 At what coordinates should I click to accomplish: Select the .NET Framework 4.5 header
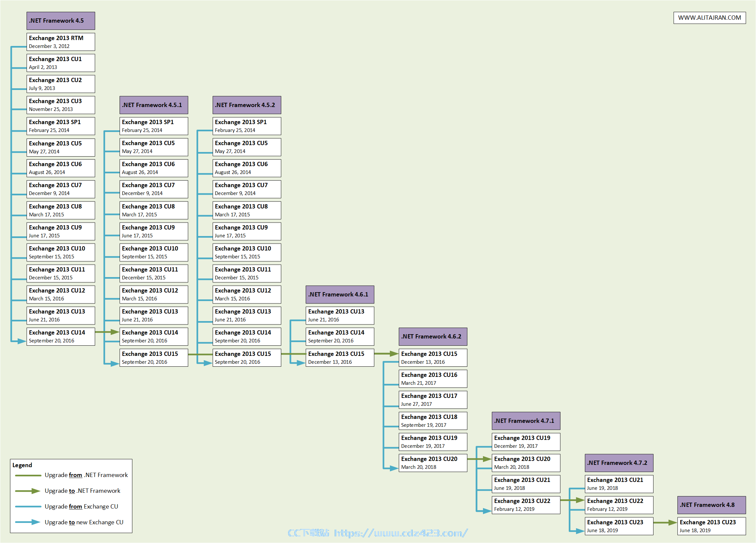pyautogui.click(x=61, y=21)
